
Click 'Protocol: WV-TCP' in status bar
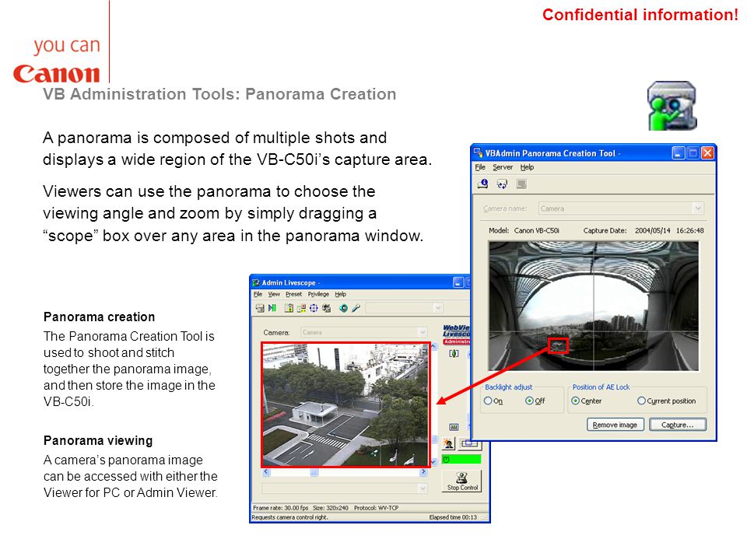376,508
